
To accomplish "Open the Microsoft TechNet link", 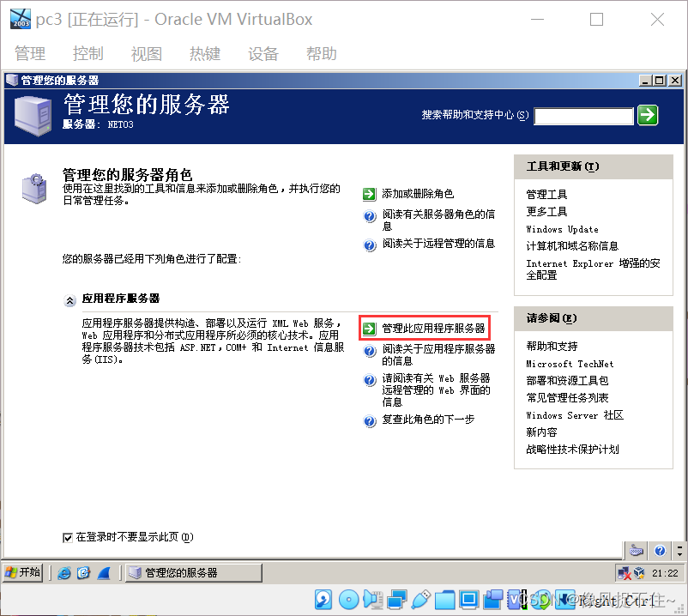I will pyautogui.click(x=570, y=364).
